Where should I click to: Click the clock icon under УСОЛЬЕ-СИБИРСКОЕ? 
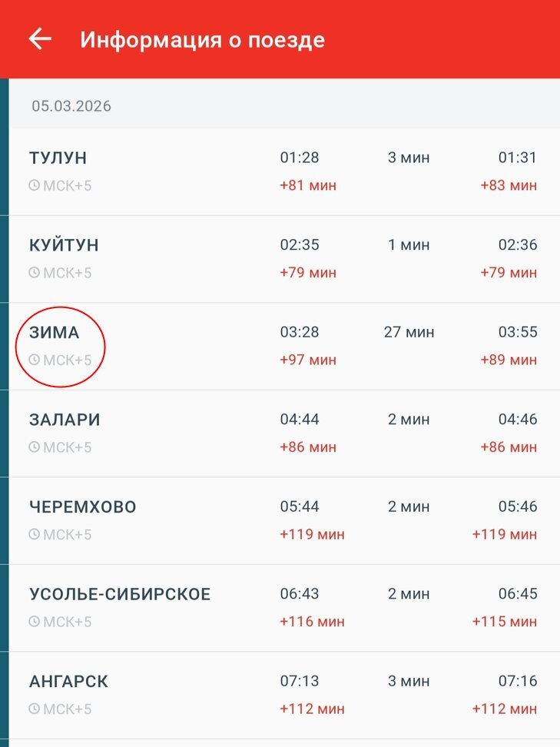pyautogui.click(x=34, y=621)
